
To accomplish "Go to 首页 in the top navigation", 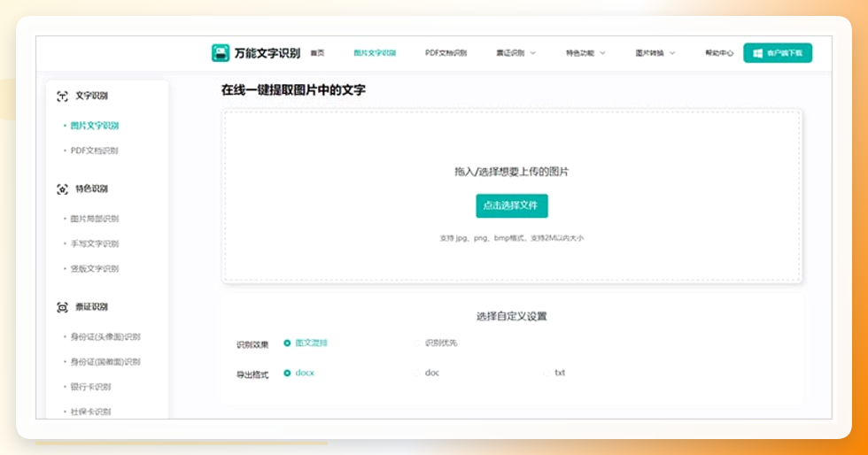I will (x=317, y=53).
